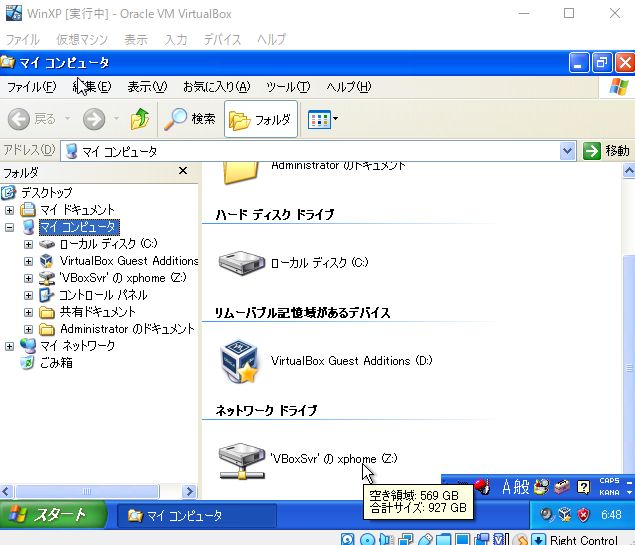Select デスクトップ in the folder tree
Viewport: 635px width, 545px height.
point(47,192)
